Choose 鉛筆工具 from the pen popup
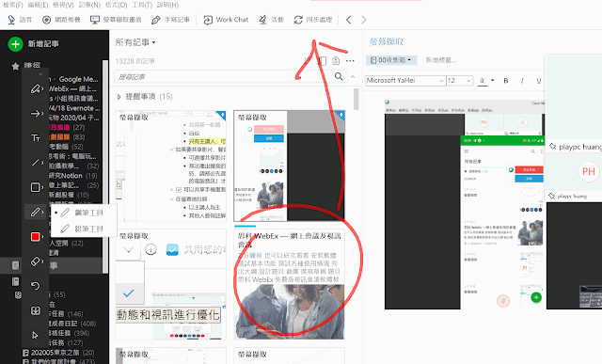Screen dimensions: 602x364 click(83, 229)
